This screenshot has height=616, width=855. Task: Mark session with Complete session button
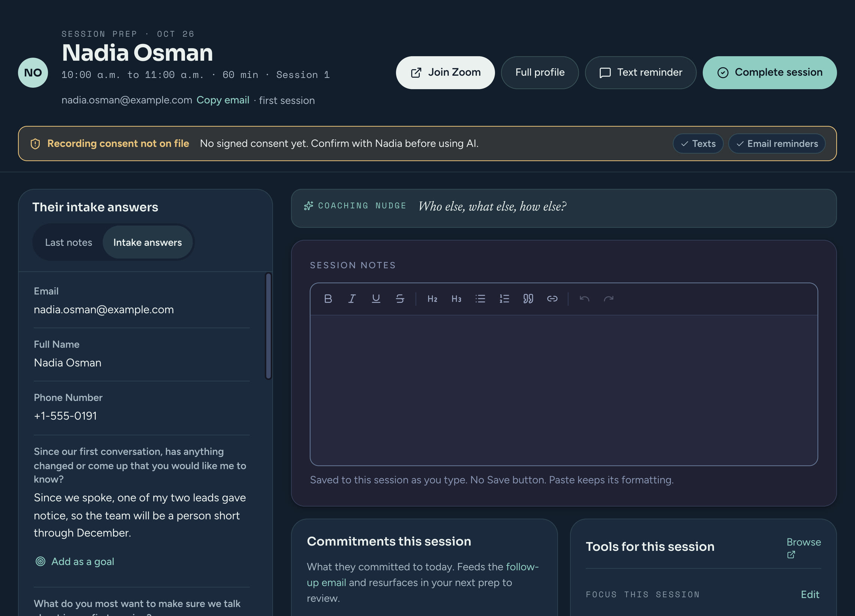coord(769,73)
